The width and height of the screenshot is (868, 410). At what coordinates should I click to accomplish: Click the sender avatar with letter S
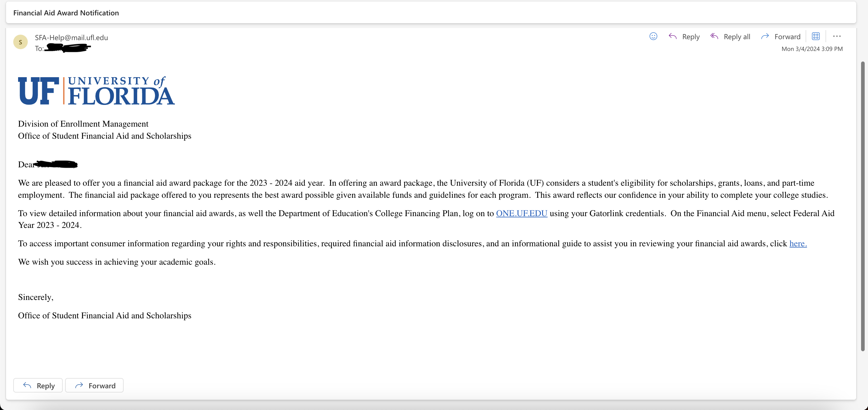tap(20, 42)
